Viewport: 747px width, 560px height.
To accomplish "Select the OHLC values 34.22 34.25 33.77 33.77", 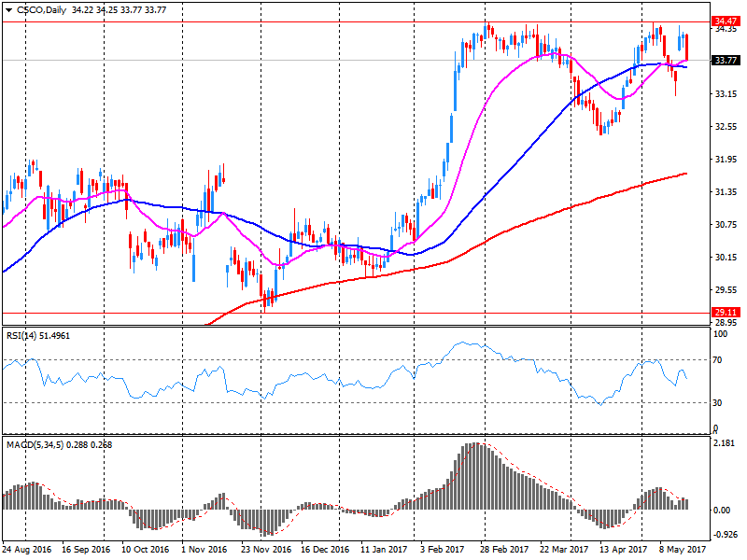I will 120,10.
